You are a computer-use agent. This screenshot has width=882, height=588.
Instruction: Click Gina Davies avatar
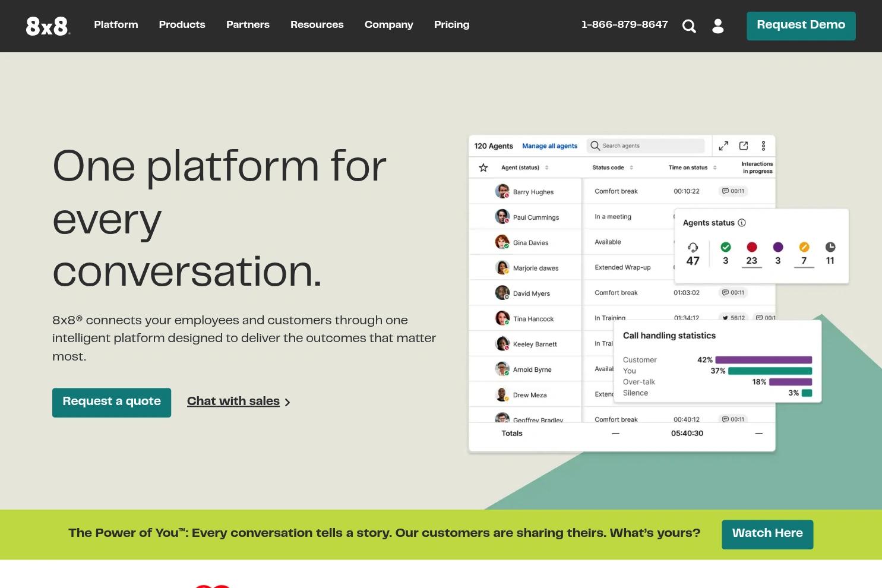point(502,242)
